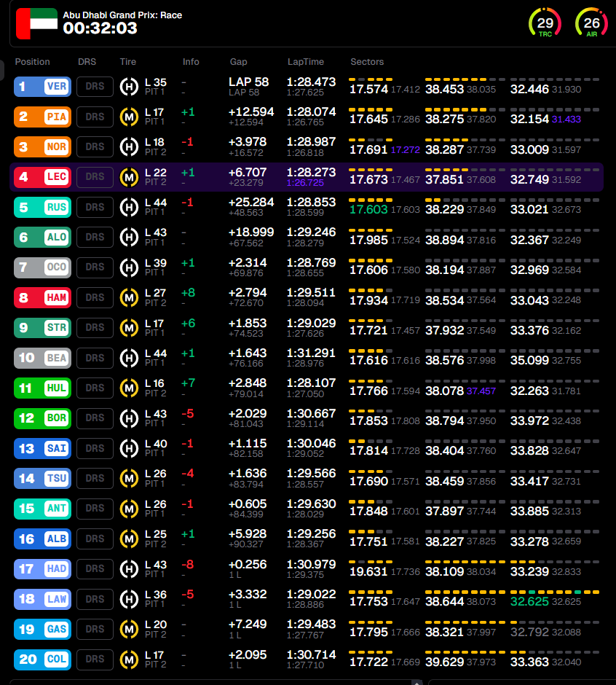This screenshot has height=685, width=616.
Task: Select position 1 VER driver badge
Action: coord(42,87)
